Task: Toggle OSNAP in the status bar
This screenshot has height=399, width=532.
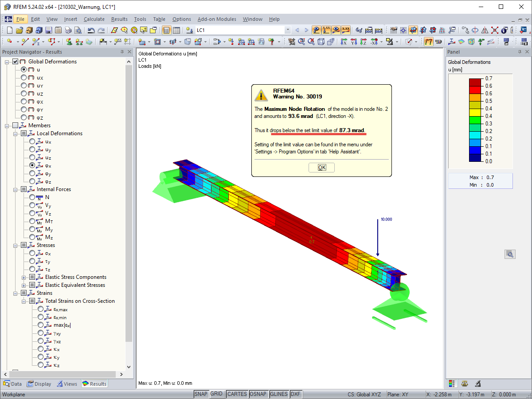Action: (258, 394)
